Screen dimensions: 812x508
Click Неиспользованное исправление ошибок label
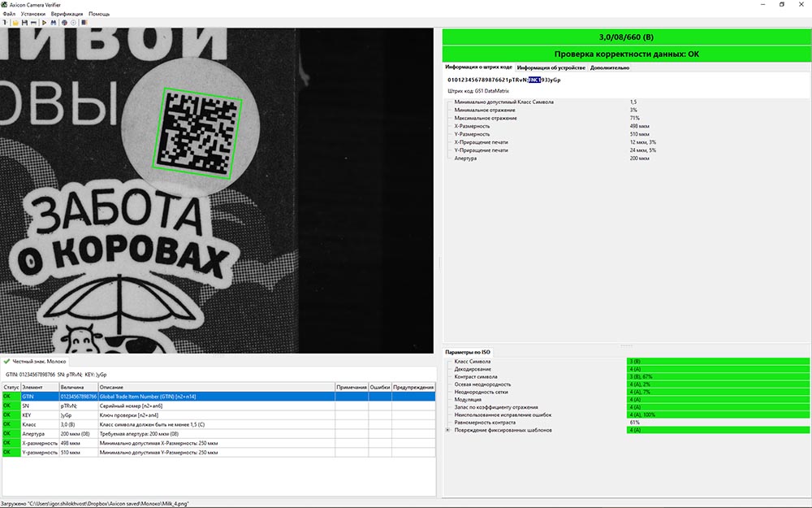click(503, 415)
